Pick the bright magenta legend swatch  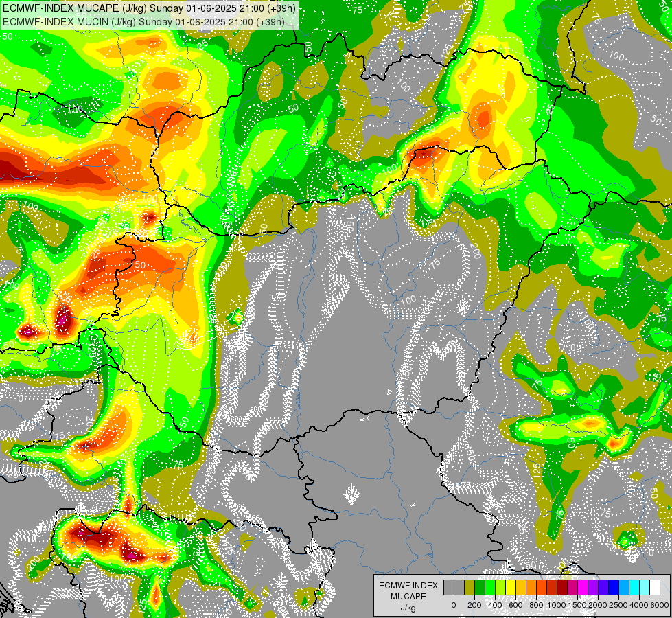[x=583, y=587]
